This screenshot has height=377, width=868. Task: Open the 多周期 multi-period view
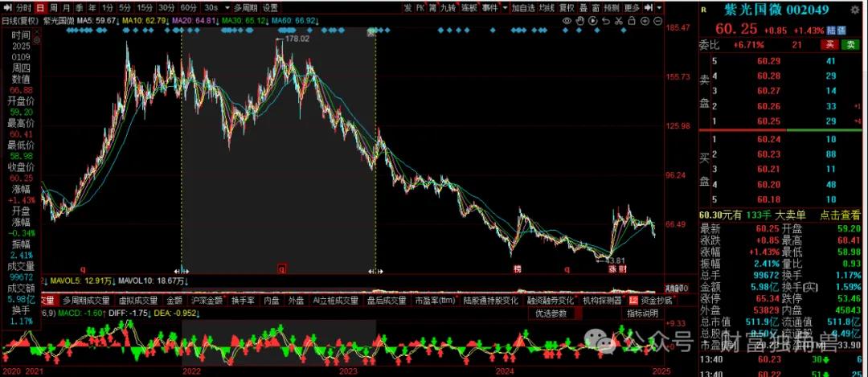(x=245, y=8)
